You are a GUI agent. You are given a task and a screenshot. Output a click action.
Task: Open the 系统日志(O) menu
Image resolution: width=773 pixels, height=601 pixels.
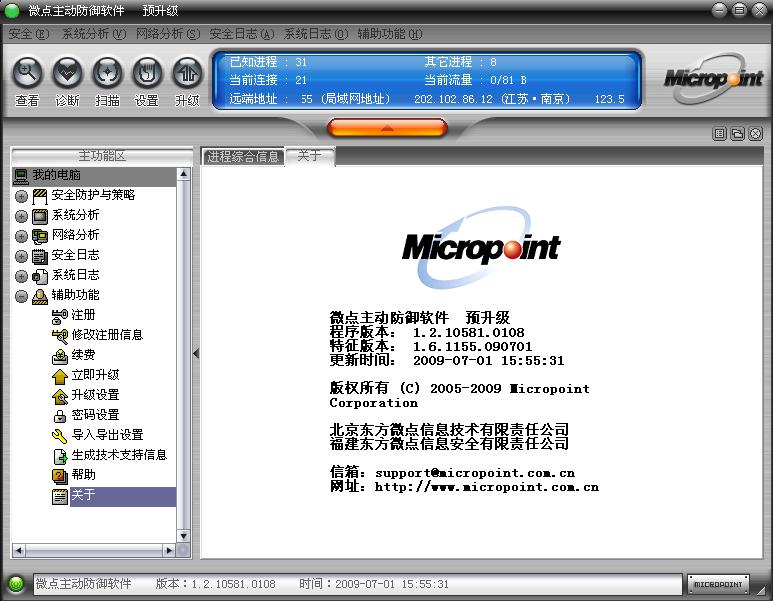[316, 34]
